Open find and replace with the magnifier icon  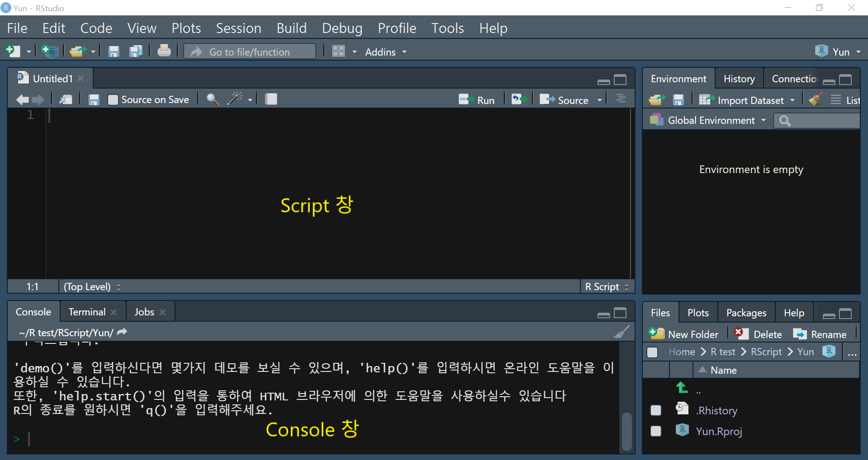(x=212, y=99)
